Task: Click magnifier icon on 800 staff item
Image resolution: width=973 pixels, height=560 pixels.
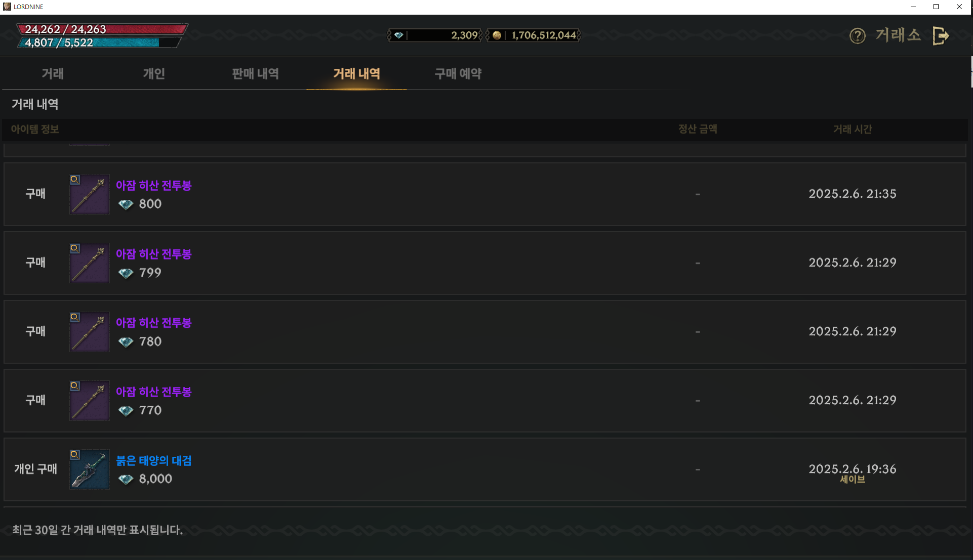Action: pos(75,180)
